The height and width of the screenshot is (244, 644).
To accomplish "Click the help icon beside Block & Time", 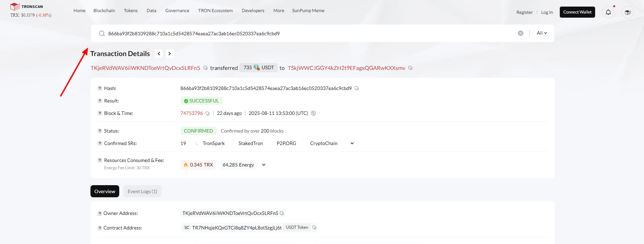I will [100, 113].
